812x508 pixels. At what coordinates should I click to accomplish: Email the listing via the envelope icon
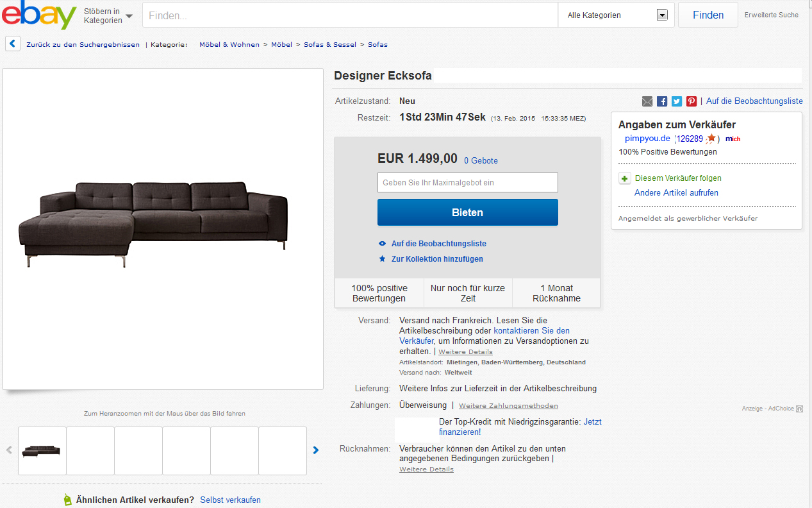coord(647,101)
